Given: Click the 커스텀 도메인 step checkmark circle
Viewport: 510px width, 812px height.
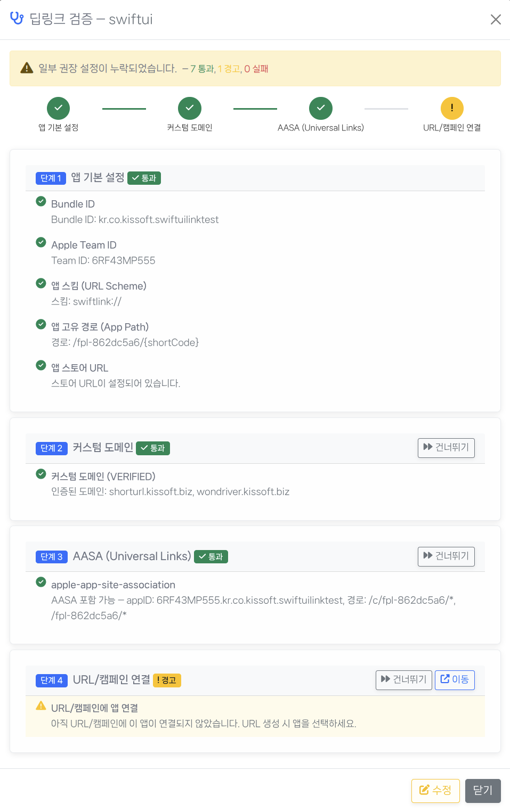Looking at the screenshot, I should 189,108.
